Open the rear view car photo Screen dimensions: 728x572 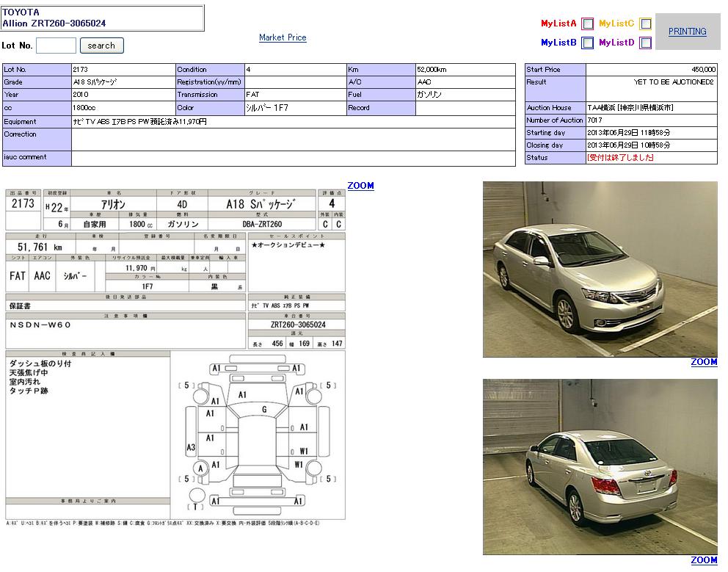[x=600, y=466]
